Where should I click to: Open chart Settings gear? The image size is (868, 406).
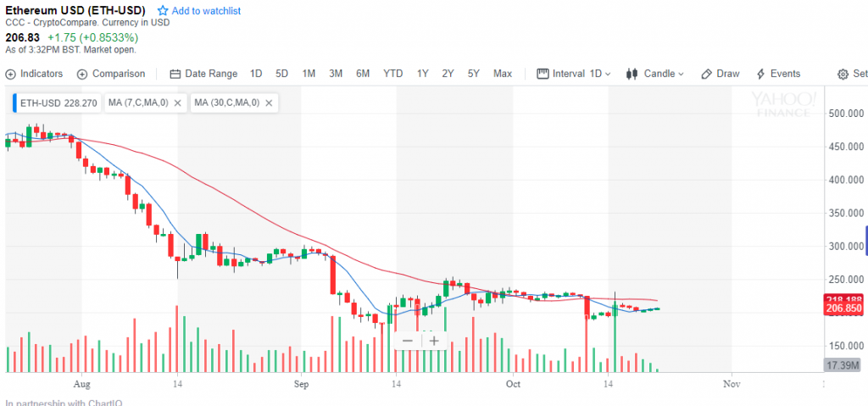pyautogui.click(x=843, y=75)
